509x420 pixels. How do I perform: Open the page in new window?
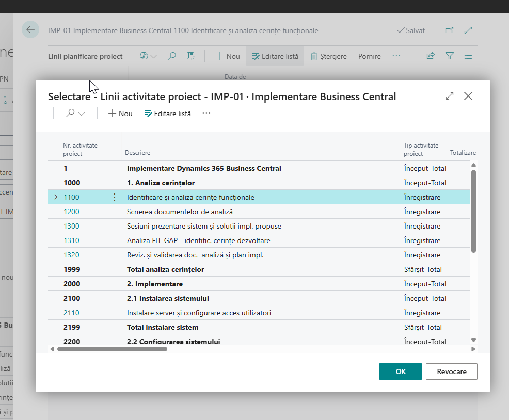[449, 30]
